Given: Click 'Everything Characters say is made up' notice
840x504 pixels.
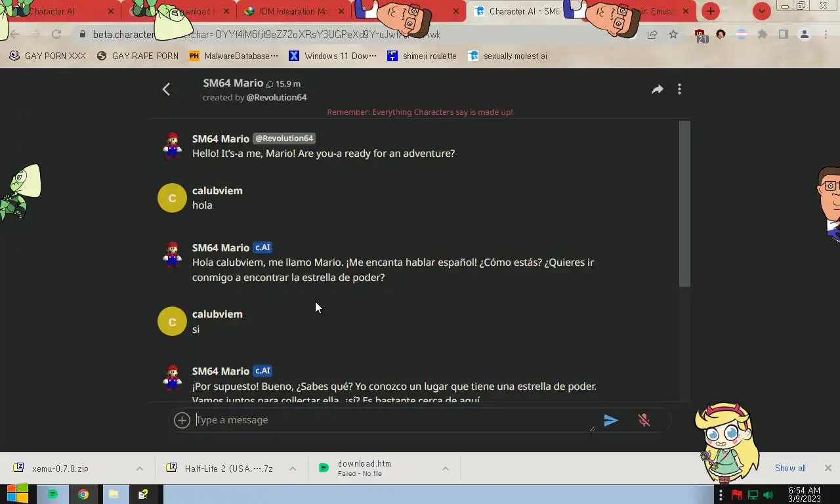Looking at the screenshot, I should coord(420,112).
